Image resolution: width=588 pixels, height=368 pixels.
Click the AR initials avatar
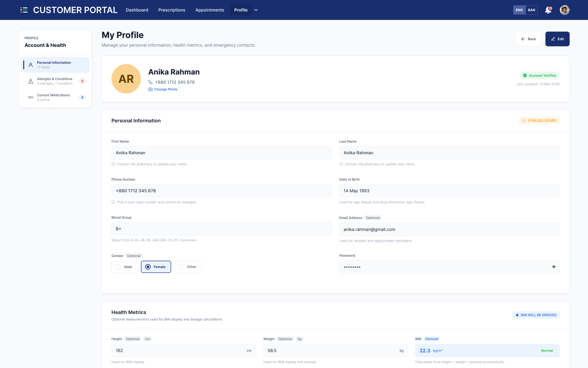click(126, 79)
